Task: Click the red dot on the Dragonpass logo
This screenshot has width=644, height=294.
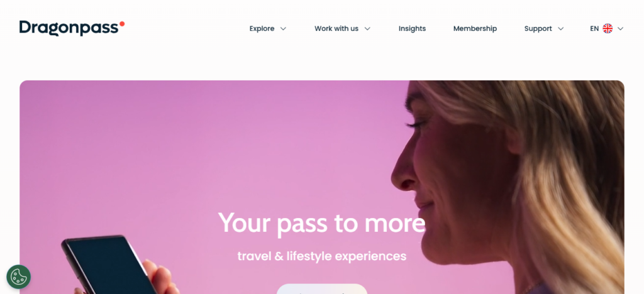Action: tap(122, 24)
